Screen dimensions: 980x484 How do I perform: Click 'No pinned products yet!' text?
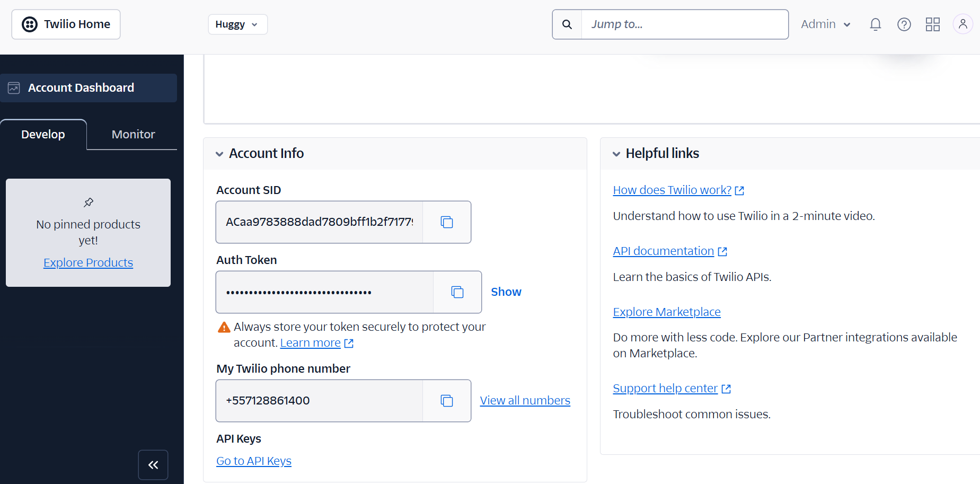click(x=89, y=232)
